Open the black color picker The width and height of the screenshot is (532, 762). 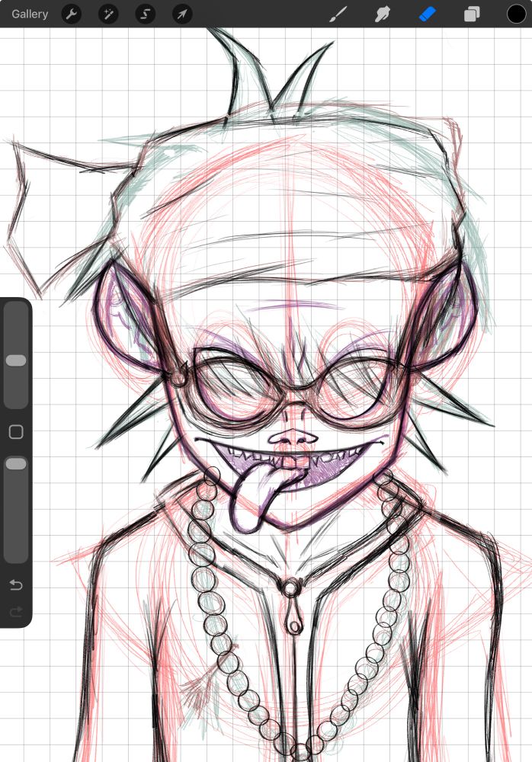pos(516,14)
